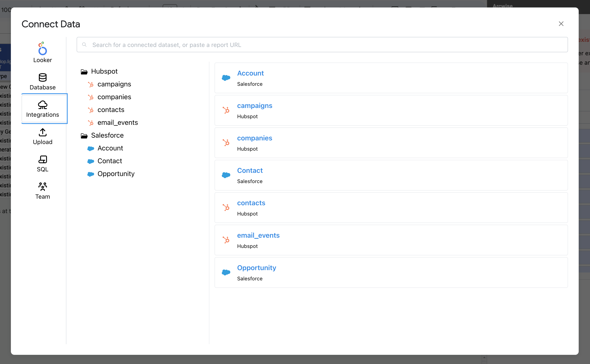Select campaigns in Hubspot tree
This screenshot has width=590, height=364.
114,84
